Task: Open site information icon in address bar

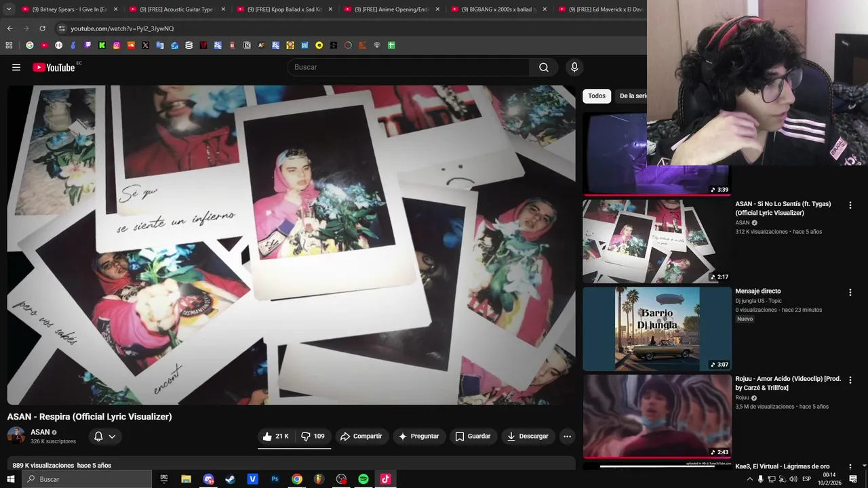Action: click(x=62, y=28)
